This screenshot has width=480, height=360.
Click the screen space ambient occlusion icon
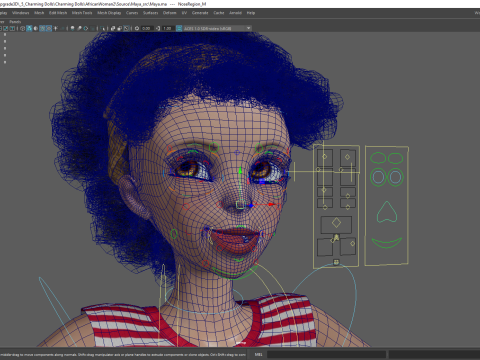click(x=72, y=28)
